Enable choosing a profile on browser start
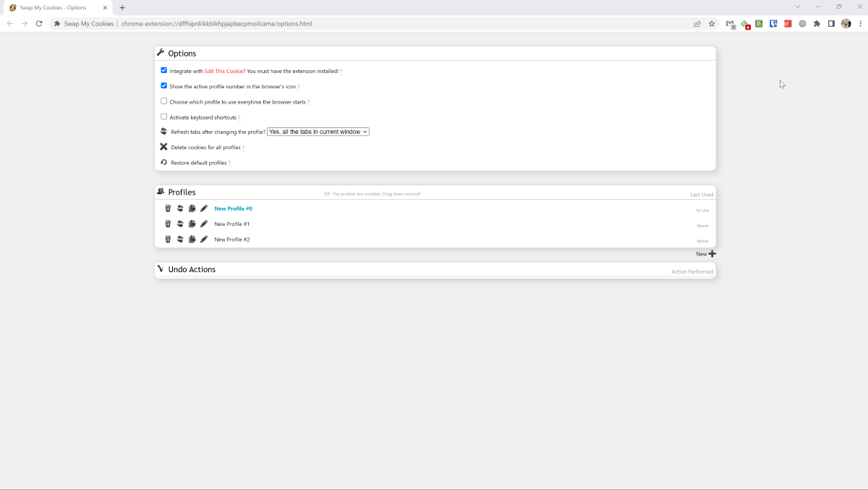 point(163,101)
